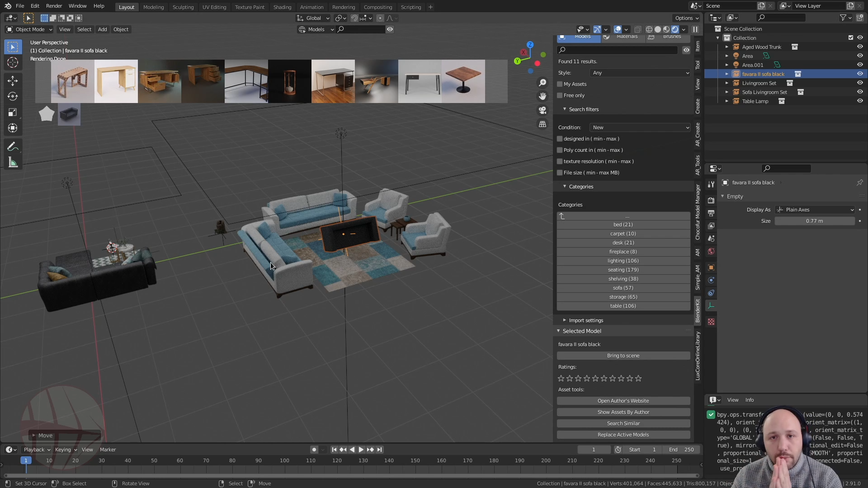The width and height of the screenshot is (868, 488).
Task: Open the Render menu
Action: pos(54,6)
